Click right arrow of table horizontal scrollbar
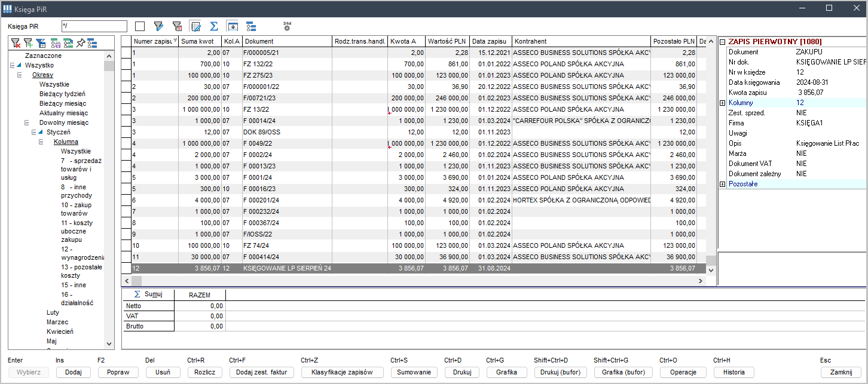 [702, 280]
